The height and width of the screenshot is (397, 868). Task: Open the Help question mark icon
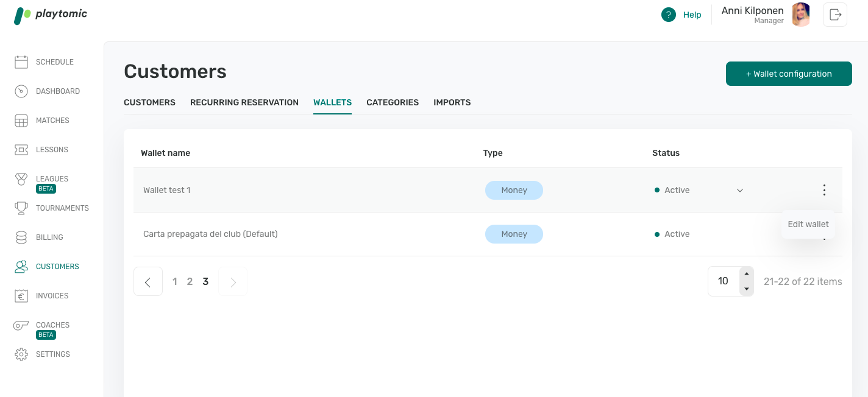click(669, 14)
